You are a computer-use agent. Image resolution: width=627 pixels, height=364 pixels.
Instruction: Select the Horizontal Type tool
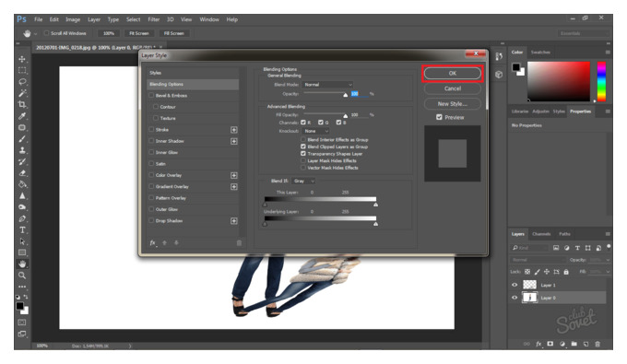(x=22, y=229)
